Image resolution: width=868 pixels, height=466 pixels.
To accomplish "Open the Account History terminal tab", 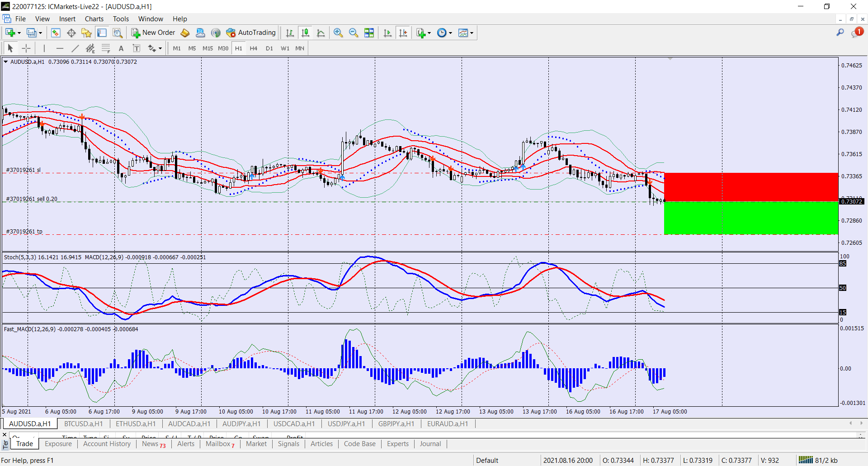I will [107, 444].
